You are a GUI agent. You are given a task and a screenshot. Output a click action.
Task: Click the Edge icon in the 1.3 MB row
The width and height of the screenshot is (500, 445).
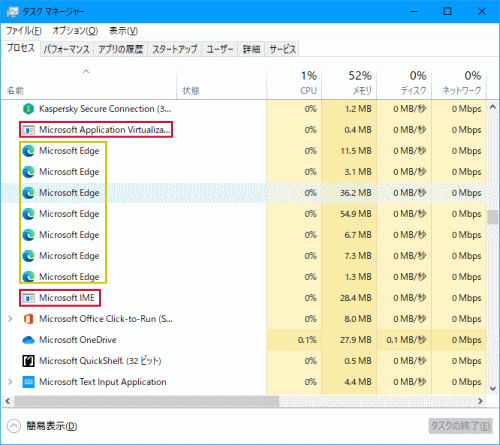(28, 276)
